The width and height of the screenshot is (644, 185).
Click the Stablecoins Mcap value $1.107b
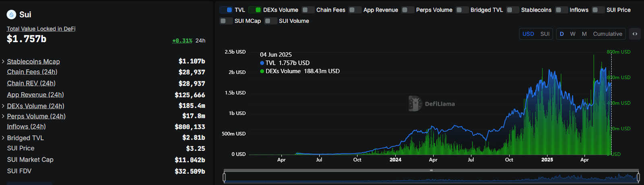click(x=192, y=61)
